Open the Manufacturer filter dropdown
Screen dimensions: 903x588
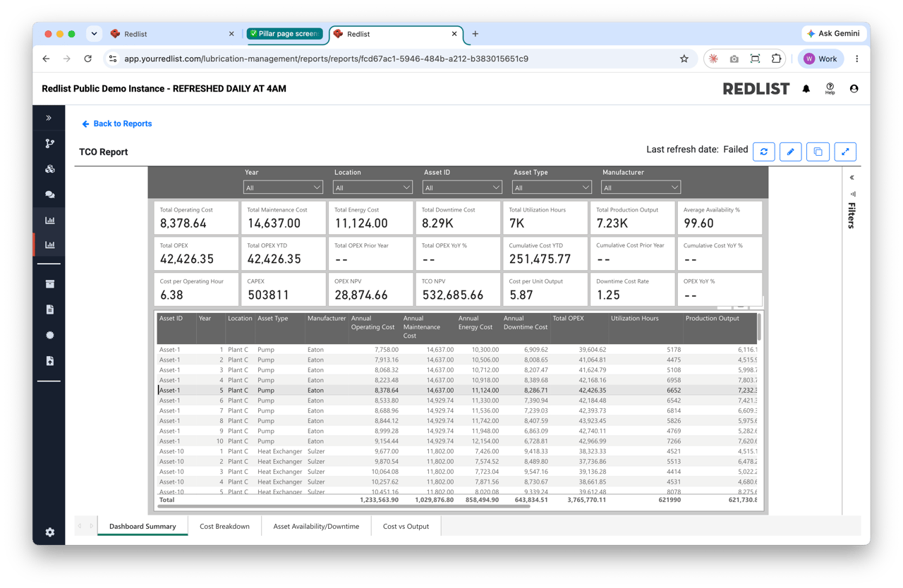pyautogui.click(x=641, y=188)
